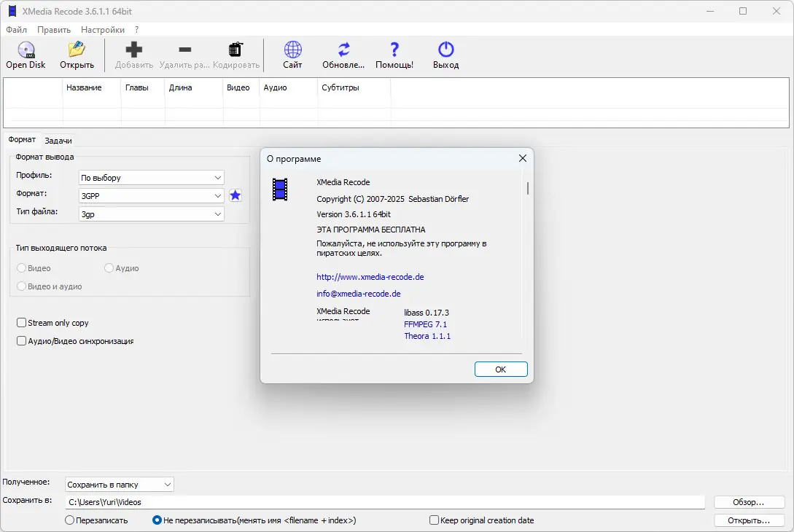Click the Выход power icon
Image resolution: width=794 pixels, height=532 pixels.
446,50
